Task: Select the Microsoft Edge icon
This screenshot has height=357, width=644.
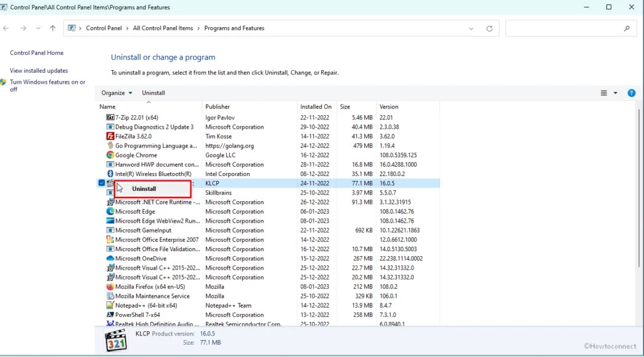Action: click(111, 211)
